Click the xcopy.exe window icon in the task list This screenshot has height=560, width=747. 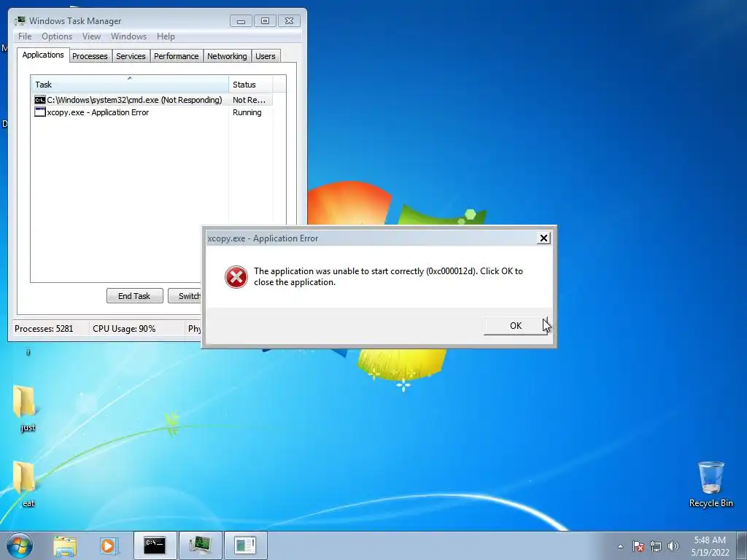pyautogui.click(x=40, y=112)
